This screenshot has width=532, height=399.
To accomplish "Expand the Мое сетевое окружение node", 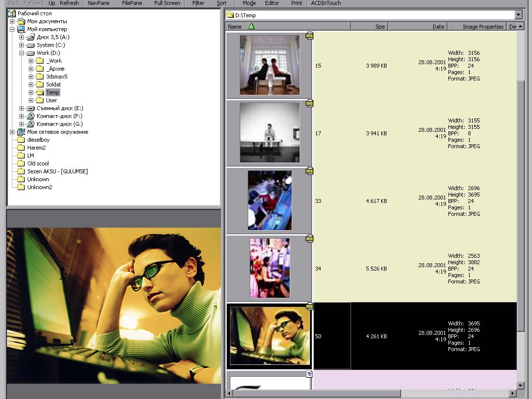I will (x=12, y=132).
